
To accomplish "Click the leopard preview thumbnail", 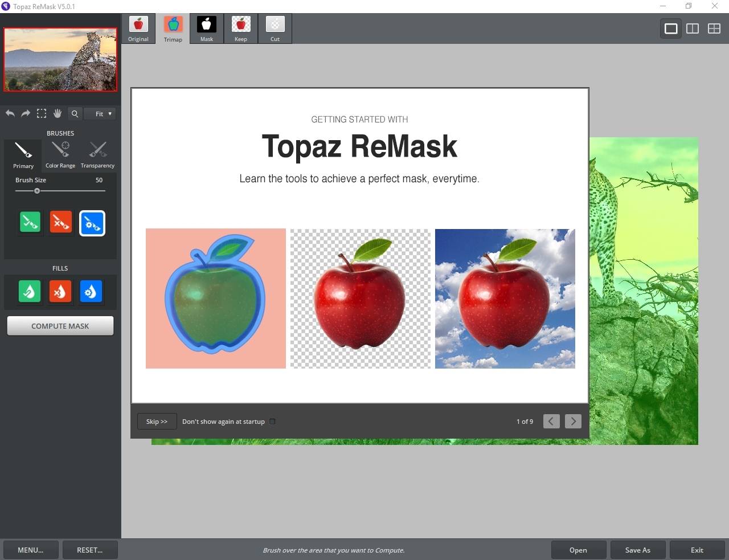I will (60, 59).
